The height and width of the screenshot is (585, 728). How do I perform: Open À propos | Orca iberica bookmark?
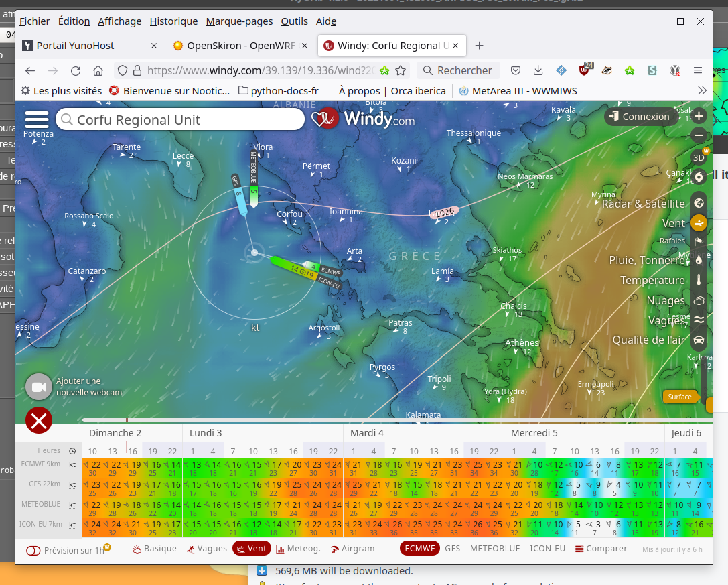(x=392, y=91)
